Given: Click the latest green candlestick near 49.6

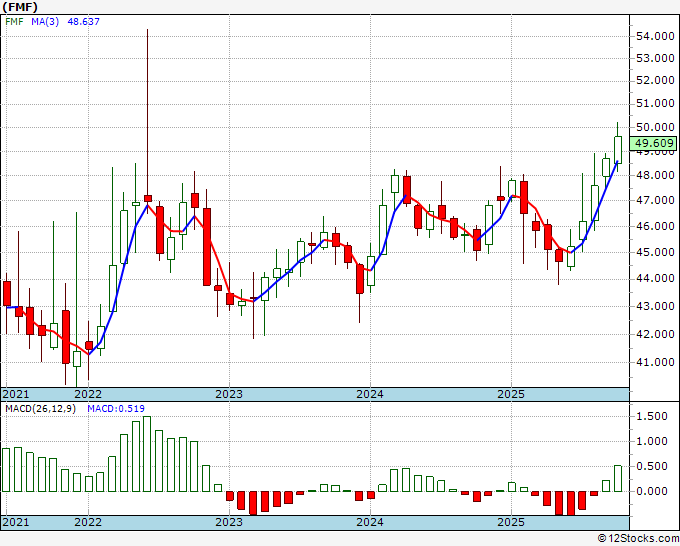Looking at the screenshot, I should pyautogui.click(x=618, y=150).
